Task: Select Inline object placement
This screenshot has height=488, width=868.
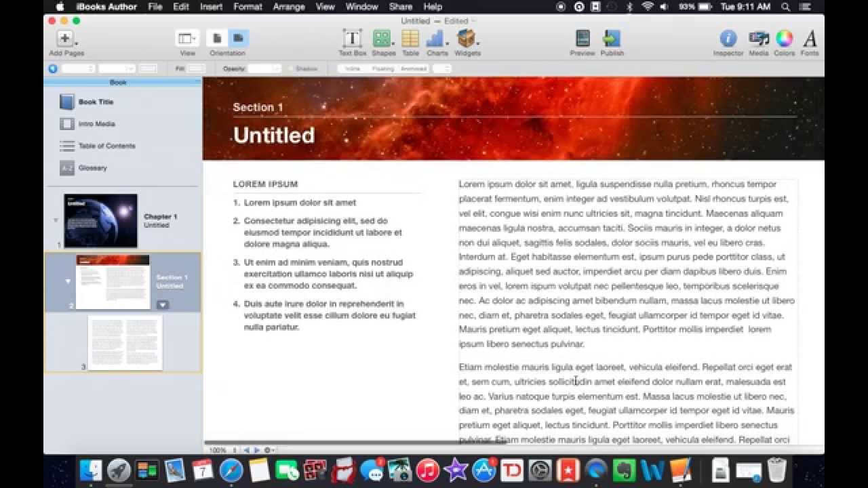Action: click(352, 68)
